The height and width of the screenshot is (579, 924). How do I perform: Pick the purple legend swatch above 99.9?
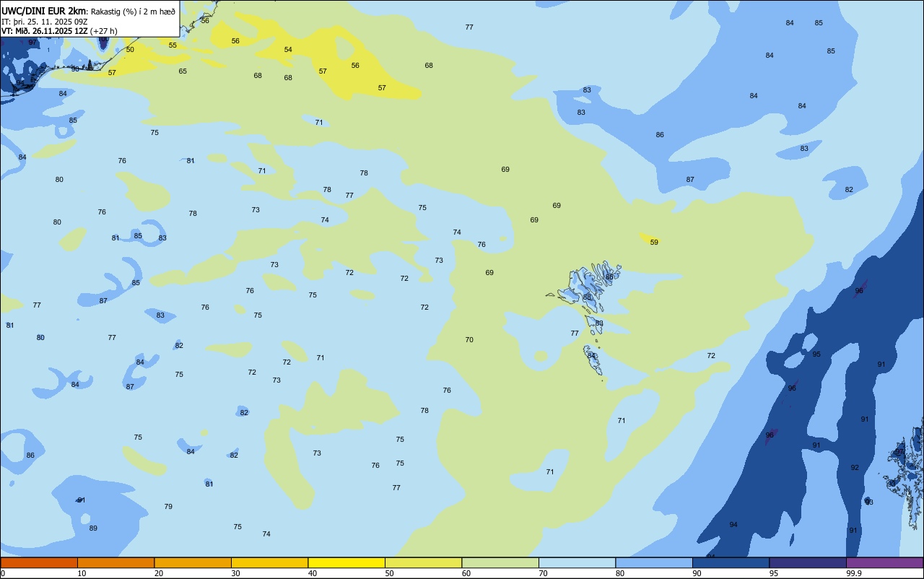point(884,562)
